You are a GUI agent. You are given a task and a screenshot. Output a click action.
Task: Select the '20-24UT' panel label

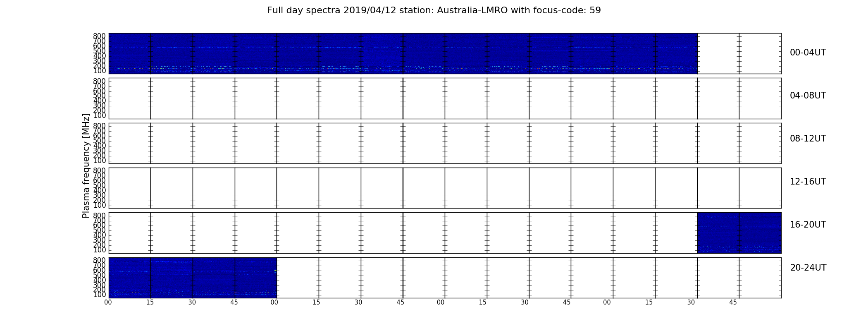(808, 268)
